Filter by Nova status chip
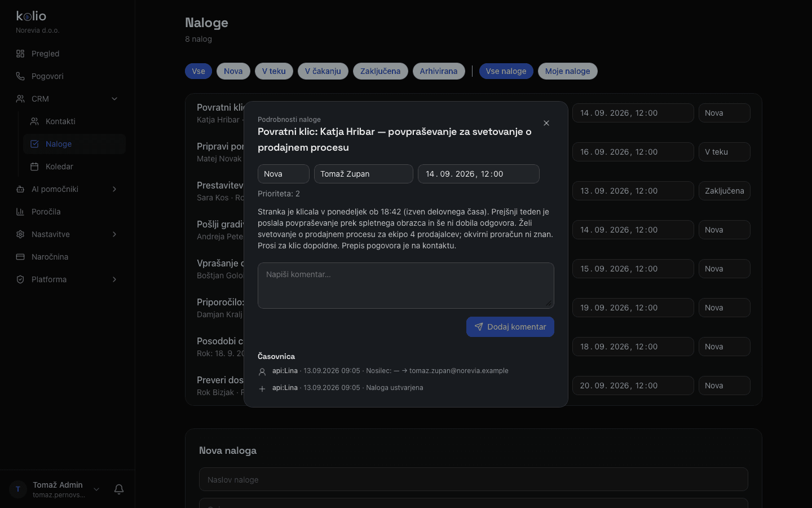Viewport: 812px width, 508px height. 233,71
